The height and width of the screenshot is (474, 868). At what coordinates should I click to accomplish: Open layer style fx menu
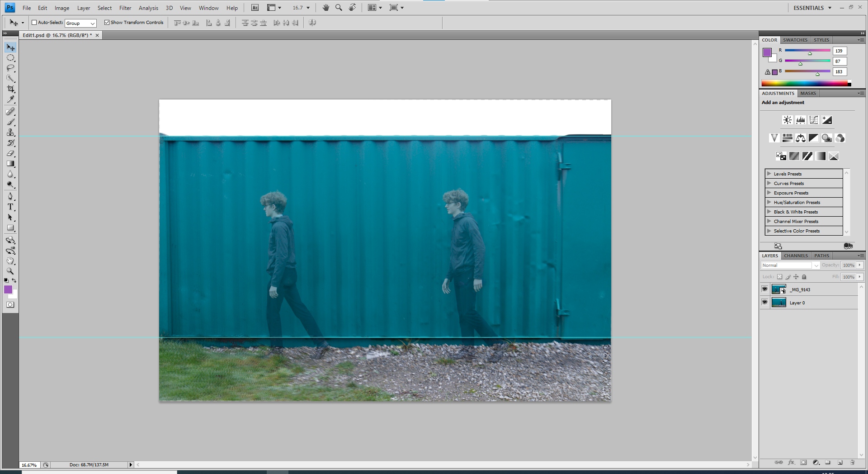pyautogui.click(x=791, y=462)
